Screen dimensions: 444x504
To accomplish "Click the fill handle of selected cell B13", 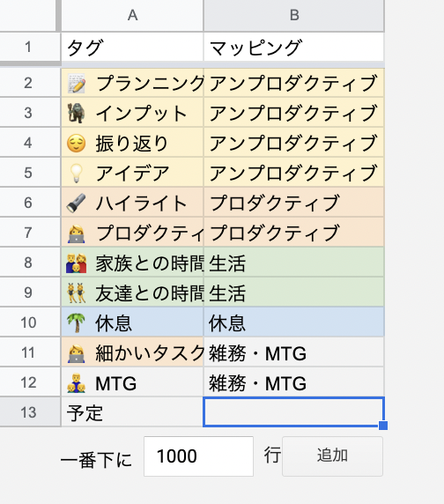I will pos(383,426).
